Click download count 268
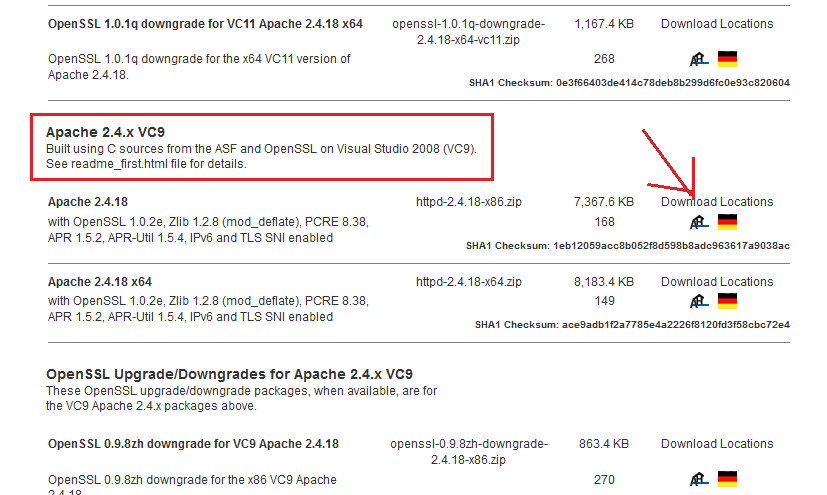This screenshot has height=495, width=827. click(x=604, y=59)
